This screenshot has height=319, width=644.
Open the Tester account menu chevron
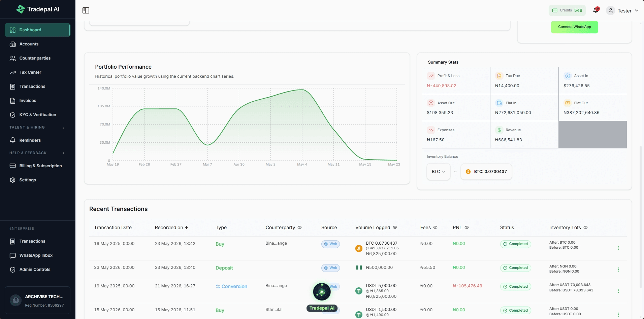point(637,10)
